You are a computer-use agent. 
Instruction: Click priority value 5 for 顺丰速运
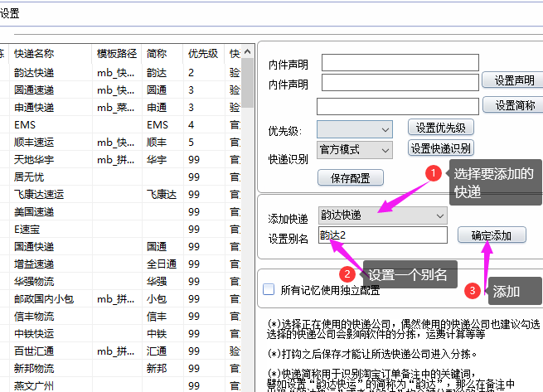pos(192,143)
